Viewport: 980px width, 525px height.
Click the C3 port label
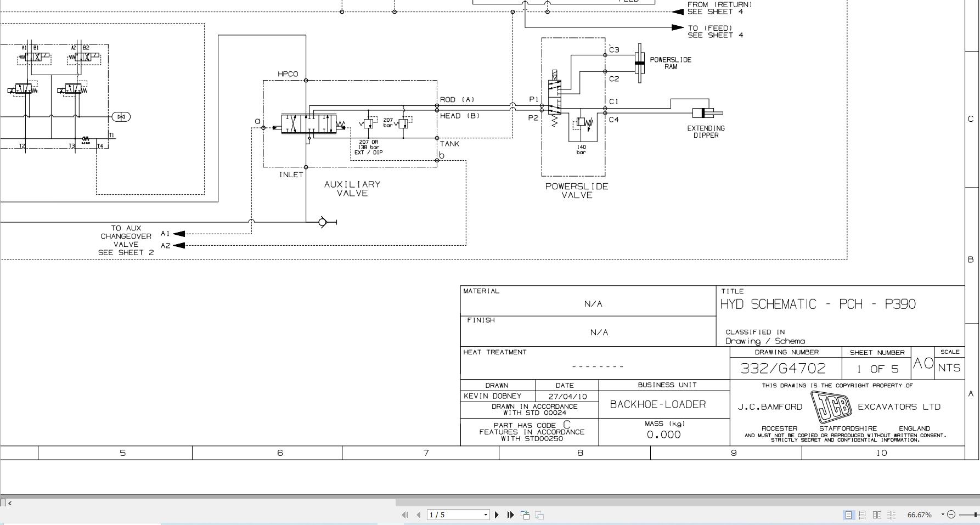tap(614, 50)
